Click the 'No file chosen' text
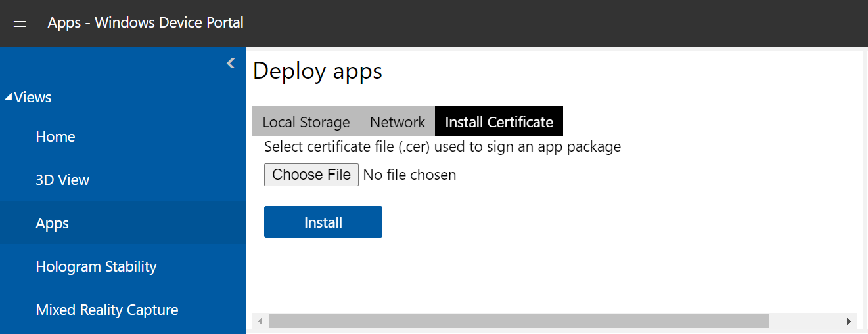The width and height of the screenshot is (868, 334). (x=409, y=175)
